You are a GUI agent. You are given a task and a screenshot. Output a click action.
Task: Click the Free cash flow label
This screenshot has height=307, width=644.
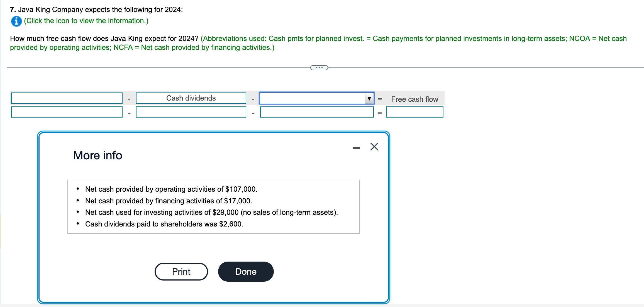(414, 99)
